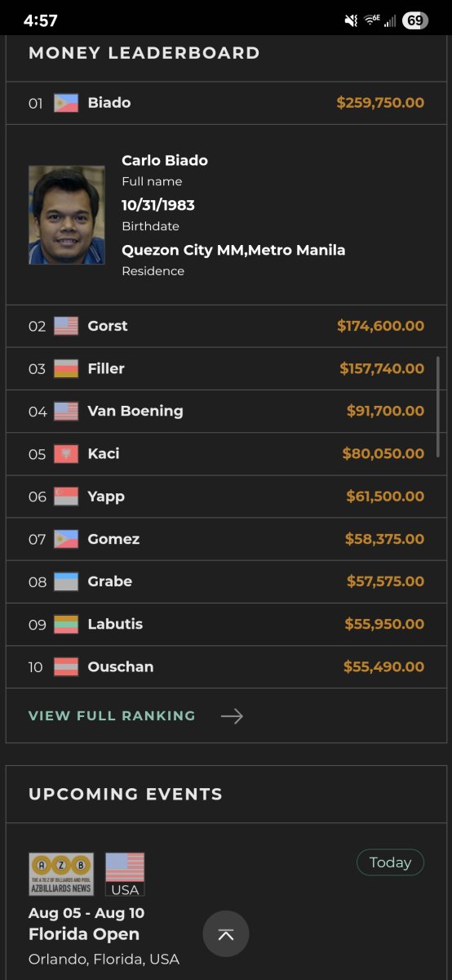Expand the Van Boening row

pyautogui.click(x=226, y=411)
